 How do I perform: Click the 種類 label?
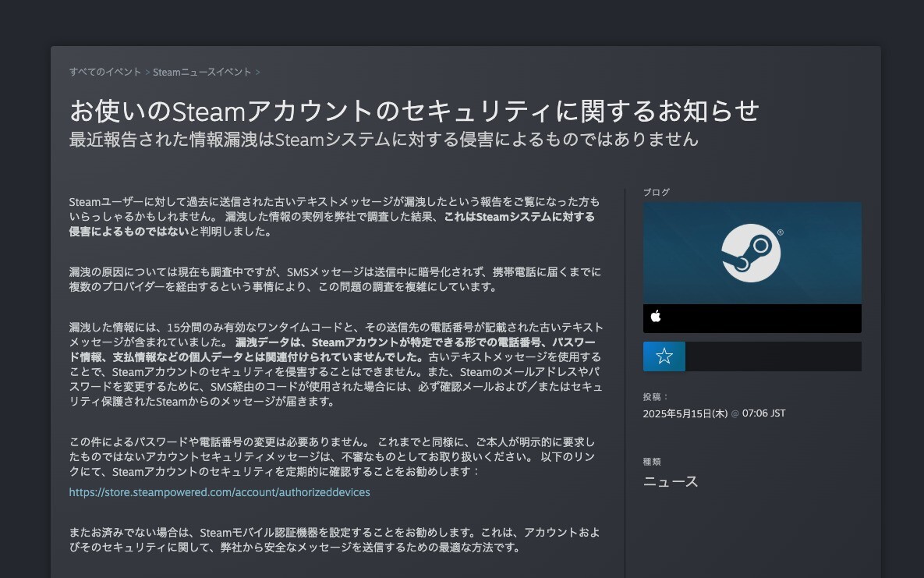[652, 461]
